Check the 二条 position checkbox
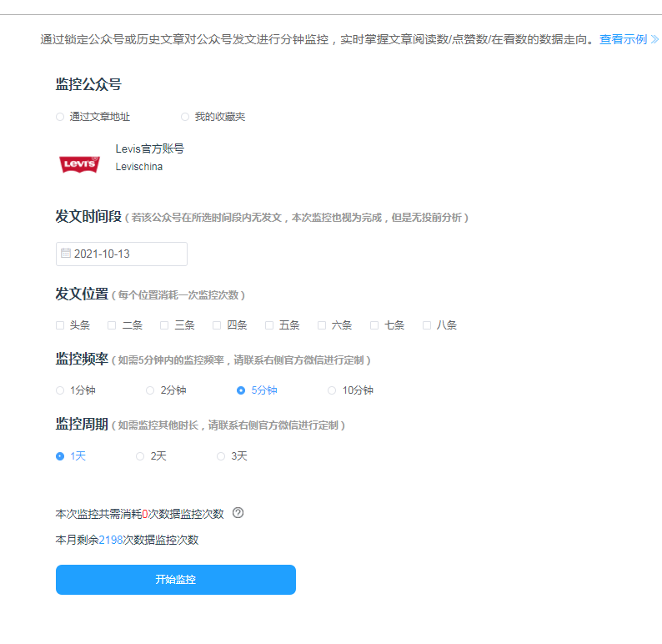The width and height of the screenshot is (662, 644). 113,325
